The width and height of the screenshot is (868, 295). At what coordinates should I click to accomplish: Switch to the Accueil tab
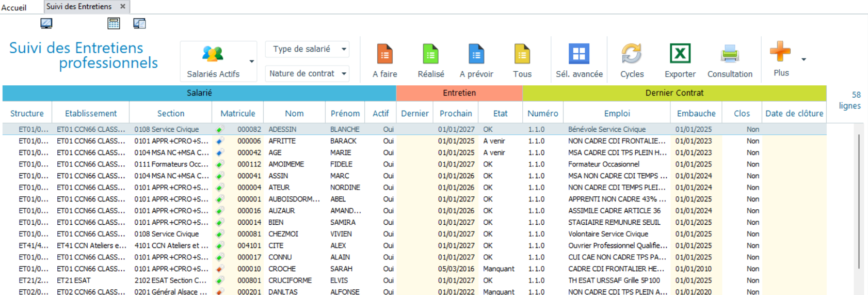point(14,7)
